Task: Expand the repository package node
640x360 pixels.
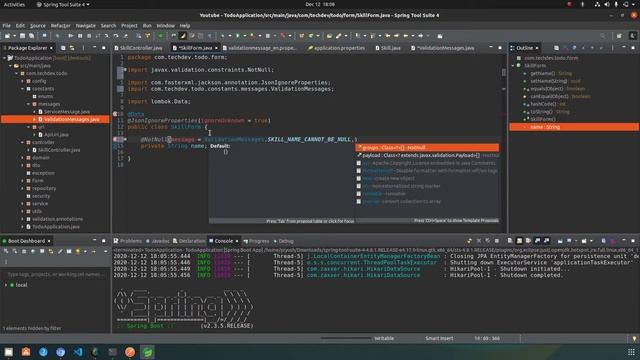Action: [23, 189]
